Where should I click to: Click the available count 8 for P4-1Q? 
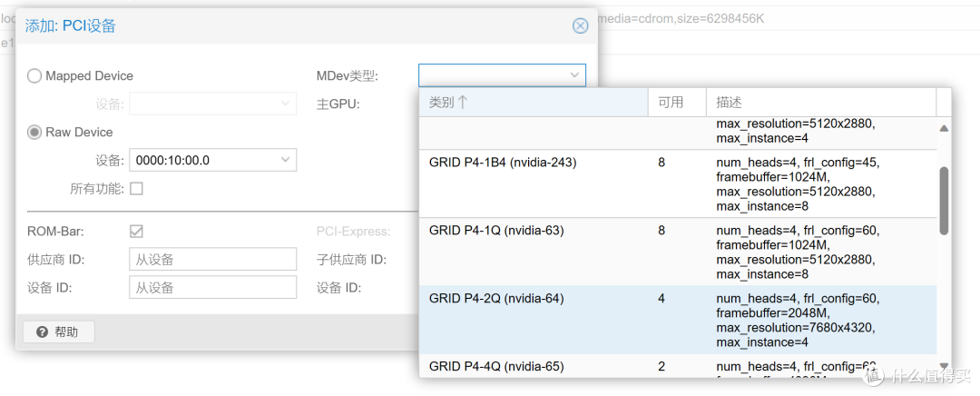661,231
